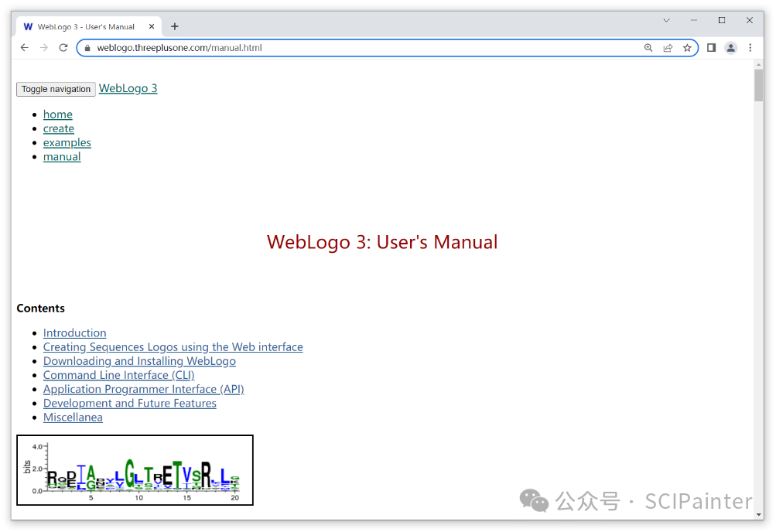
Task: Open a new tab with plus button
Action: point(175,26)
